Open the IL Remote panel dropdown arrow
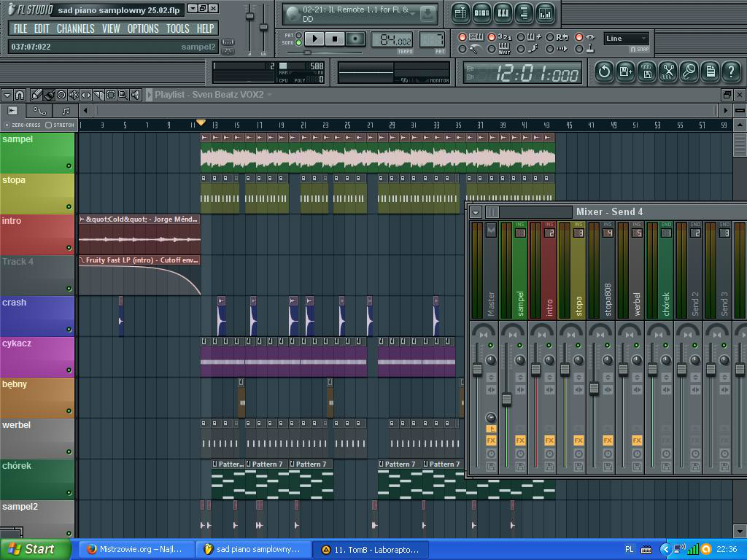This screenshot has height=560, width=747. pos(413,12)
